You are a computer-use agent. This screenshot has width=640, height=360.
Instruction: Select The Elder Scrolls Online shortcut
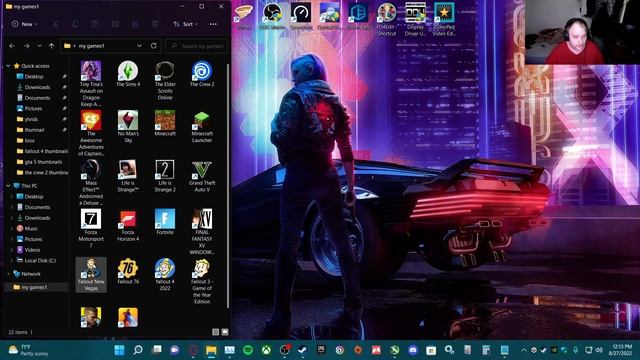click(x=165, y=80)
